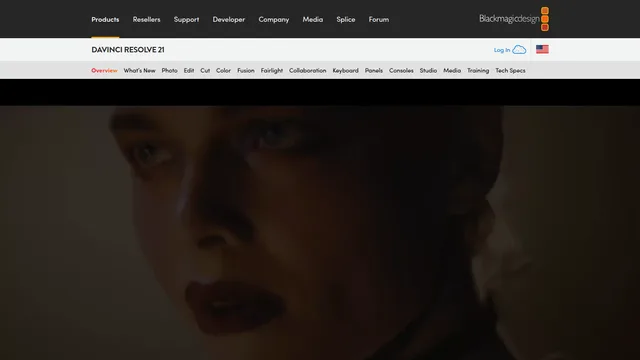The image size is (640, 360).
Task: Open the Consoles tab
Action: tap(401, 71)
